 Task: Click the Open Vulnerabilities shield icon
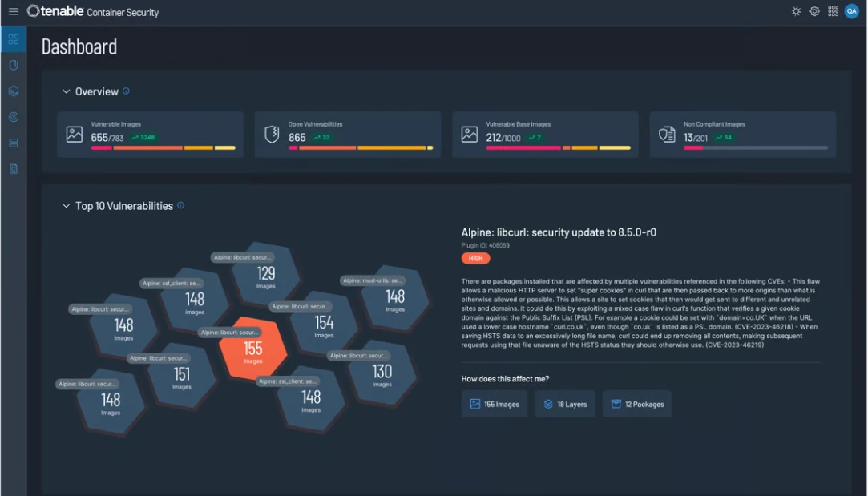[272, 134]
